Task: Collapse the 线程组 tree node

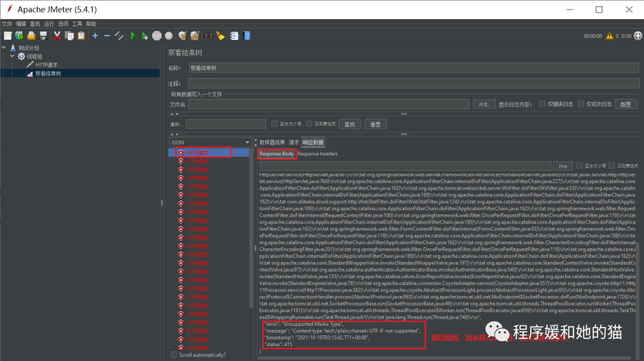Action: (13, 56)
